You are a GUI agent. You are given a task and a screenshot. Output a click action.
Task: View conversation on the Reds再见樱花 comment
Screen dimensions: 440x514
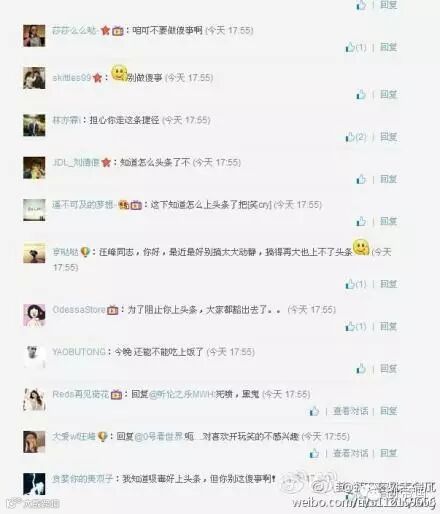(x=350, y=411)
